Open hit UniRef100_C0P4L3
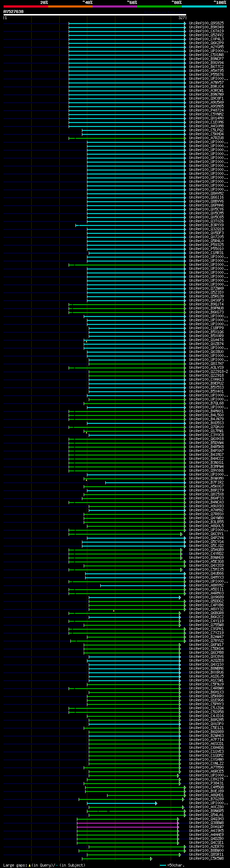The height and width of the screenshot is (868, 230). pyautogui.click(x=206, y=39)
